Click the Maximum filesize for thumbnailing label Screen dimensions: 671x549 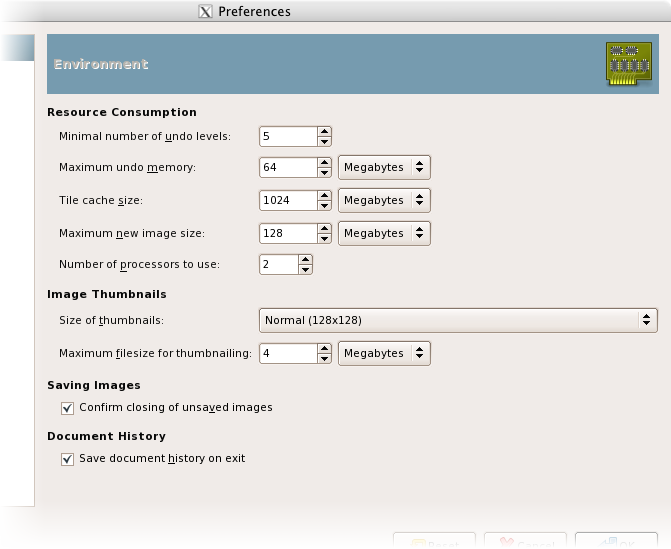coord(155,353)
